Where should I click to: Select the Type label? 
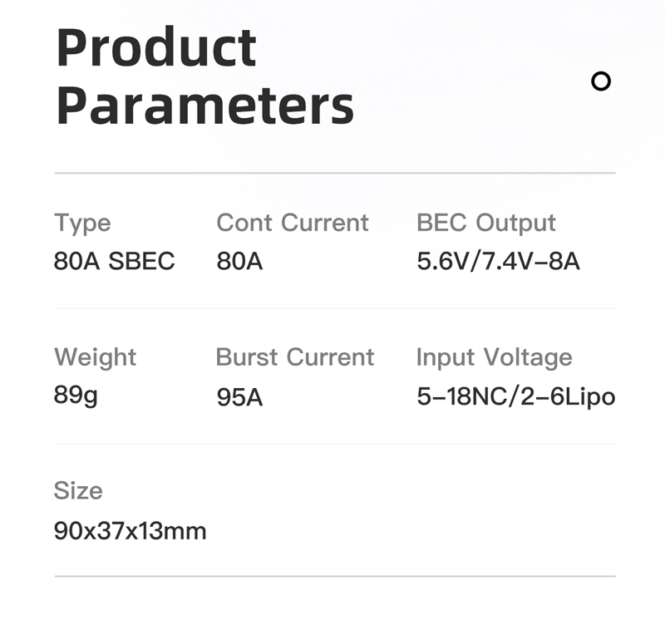(82, 223)
